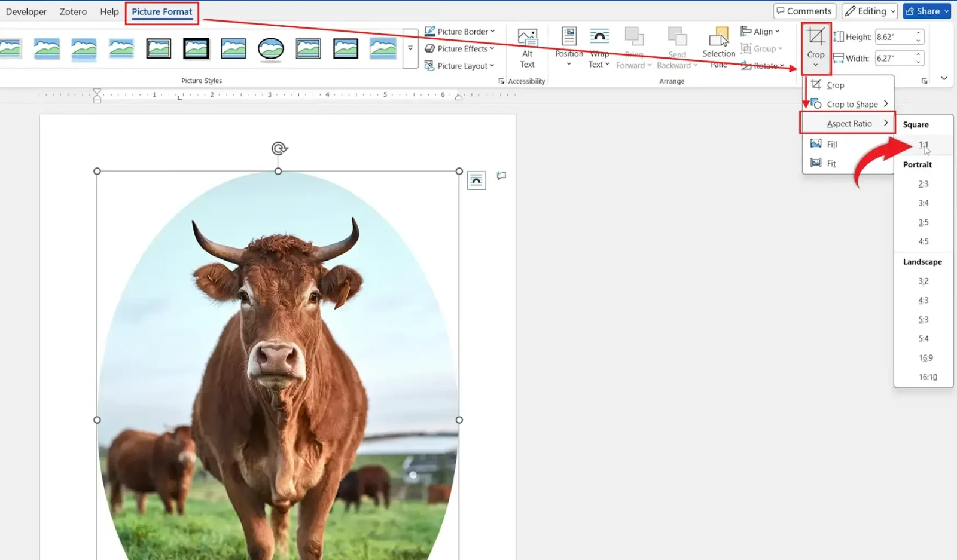Click the right indent marker on ruler
This screenshot has height=560, width=957.
click(x=459, y=97)
